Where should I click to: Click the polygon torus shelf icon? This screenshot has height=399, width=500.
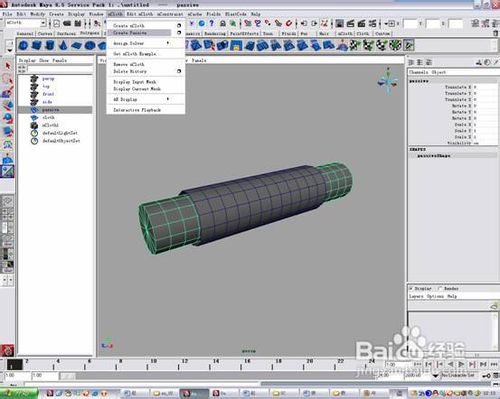tap(90, 45)
